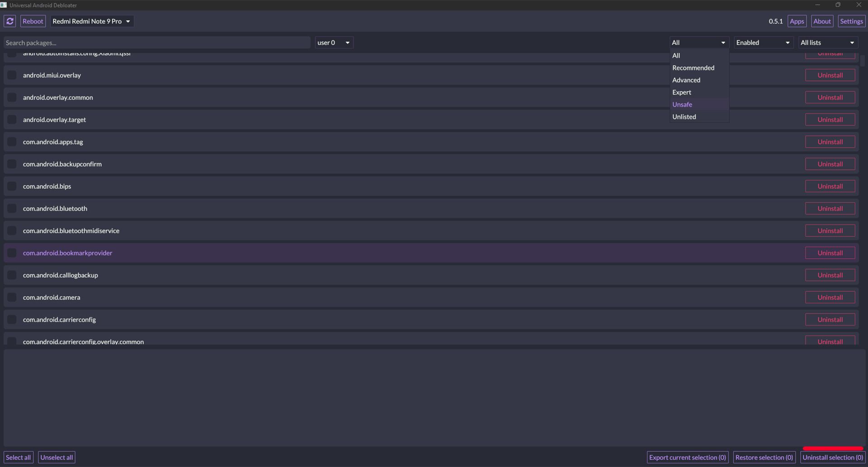
Task: Choose Expert in the filter menu
Action: pyautogui.click(x=699, y=92)
